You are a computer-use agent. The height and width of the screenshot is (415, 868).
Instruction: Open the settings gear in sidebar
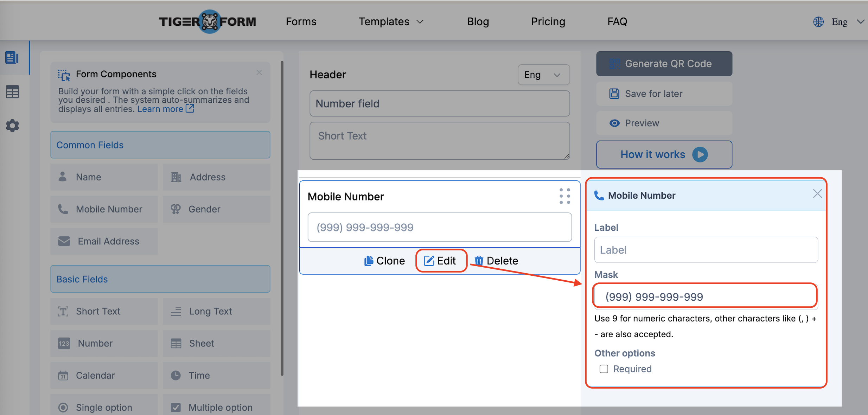pyautogui.click(x=12, y=126)
